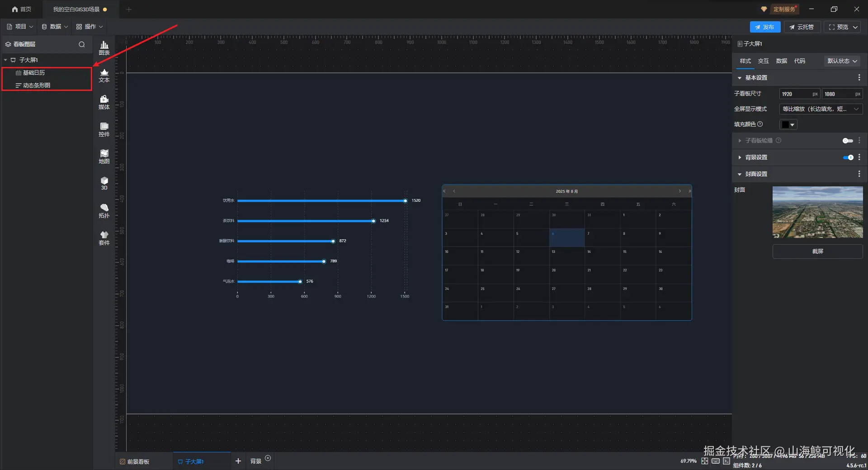Click the 云托管 cloud hosting button
This screenshot has width=868, height=470.
802,27
